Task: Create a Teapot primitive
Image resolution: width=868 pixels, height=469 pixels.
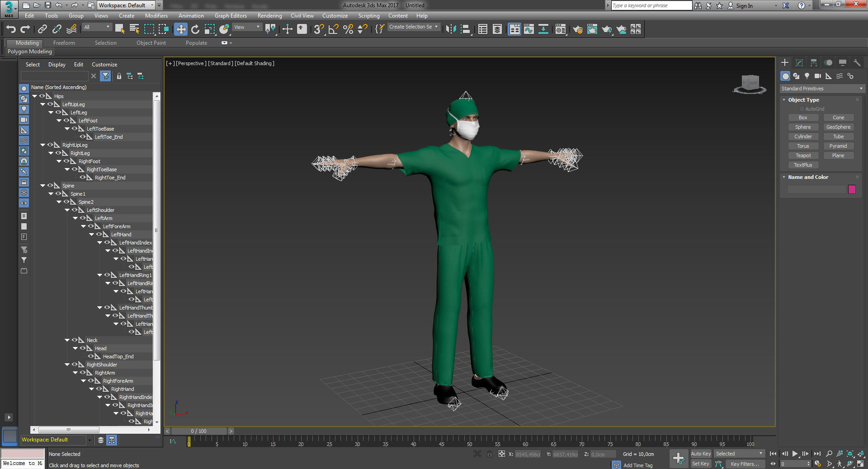Action: click(803, 155)
